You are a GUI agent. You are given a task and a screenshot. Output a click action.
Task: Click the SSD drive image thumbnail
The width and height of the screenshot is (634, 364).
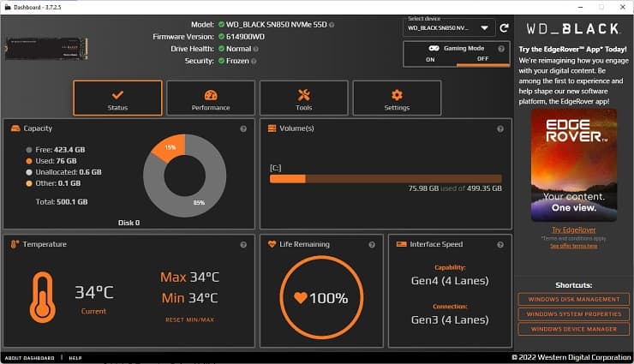click(x=46, y=49)
